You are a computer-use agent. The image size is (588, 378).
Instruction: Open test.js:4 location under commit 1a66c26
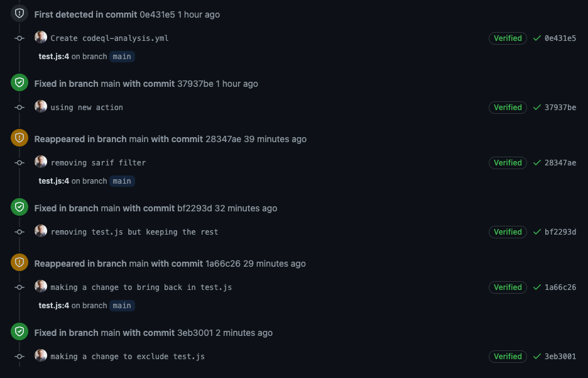(x=53, y=306)
